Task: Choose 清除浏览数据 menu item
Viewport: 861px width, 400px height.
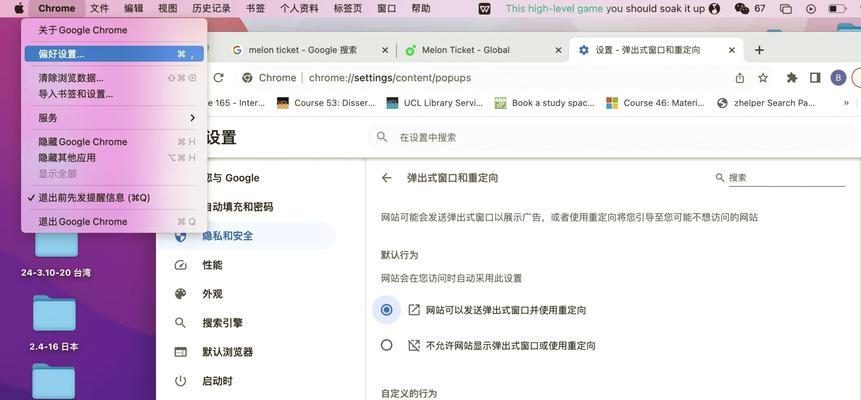Action: pos(114,78)
